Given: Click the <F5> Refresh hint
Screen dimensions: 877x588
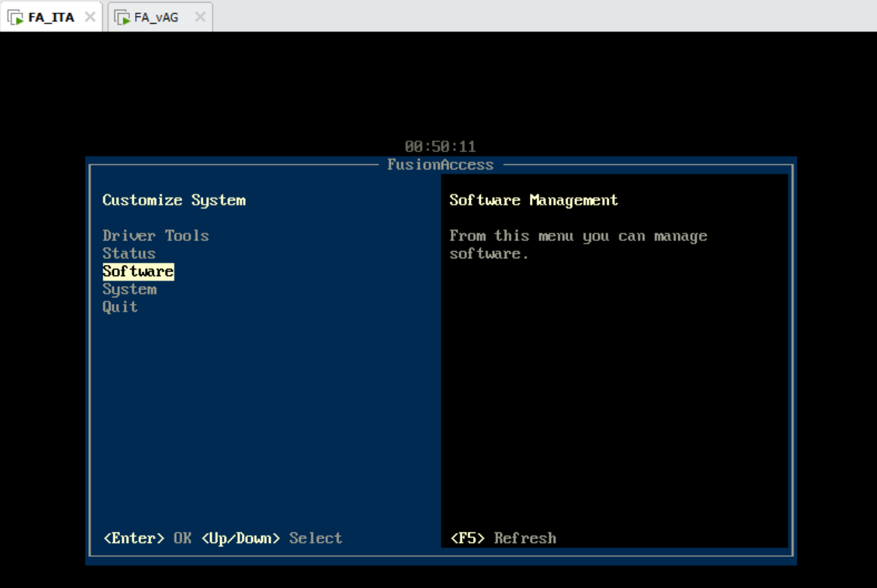Looking at the screenshot, I should click(x=503, y=538).
